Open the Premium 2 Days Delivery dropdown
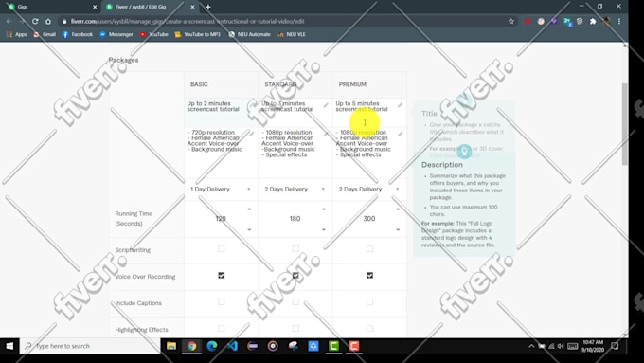Viewport: 644px width, 363px height. coord(369,190)
